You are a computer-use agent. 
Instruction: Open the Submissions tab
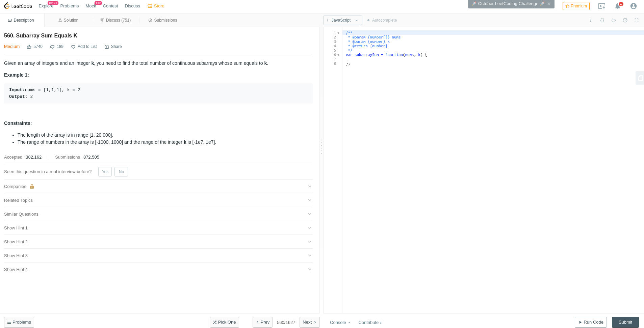(x=163, y=20)
